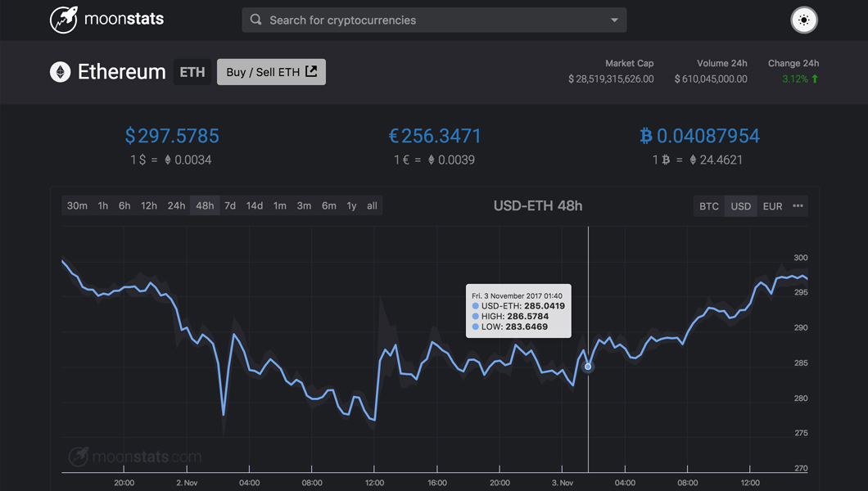Click the external link icon on Buy / Sell ETH
This screenshot has height=491, width=868.
pos(312,71)
